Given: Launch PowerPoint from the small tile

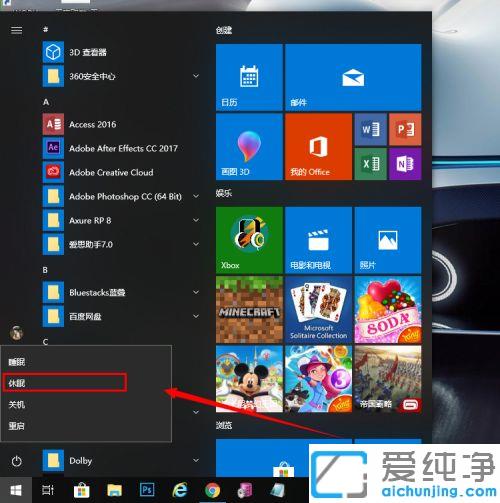Looking at the screenshot, I should click(x=405, y=129).
